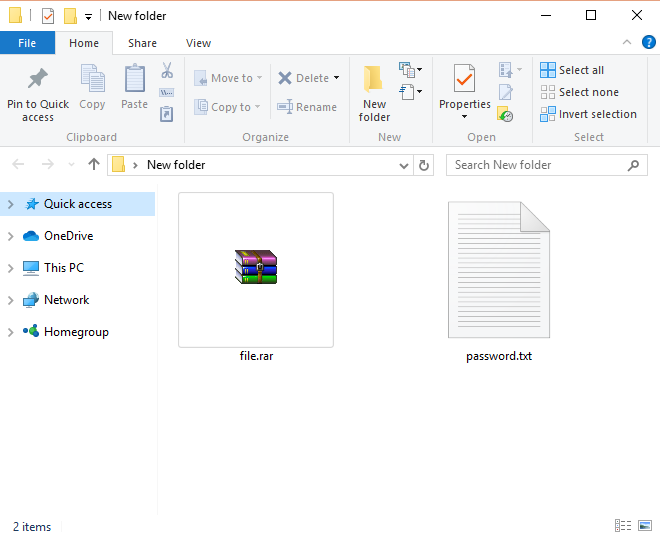Collapse the ribbon with the caret
This screenshot has height=538, width=660.
pos(627,42)
